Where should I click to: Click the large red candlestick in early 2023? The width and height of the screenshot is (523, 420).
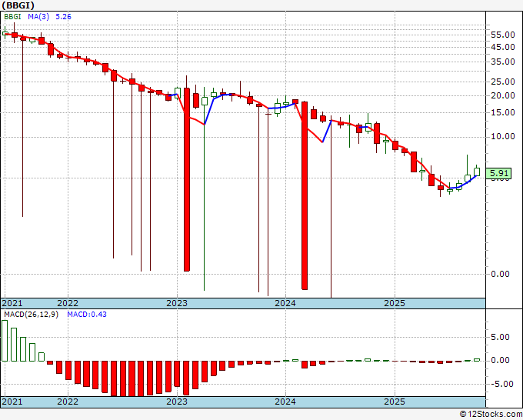[187, 179]
